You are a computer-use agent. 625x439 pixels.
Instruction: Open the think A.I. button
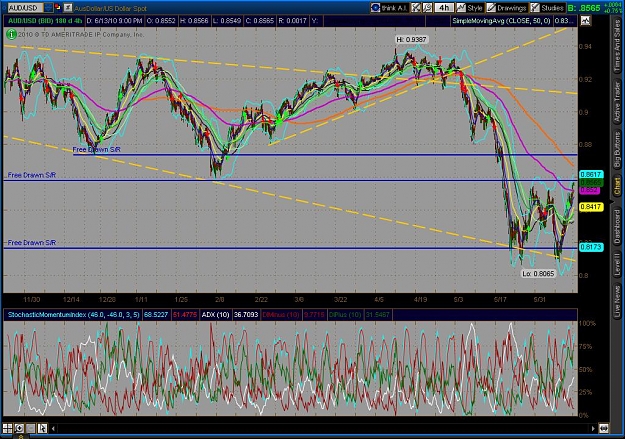pyautogui.click(x=389, y=8)
